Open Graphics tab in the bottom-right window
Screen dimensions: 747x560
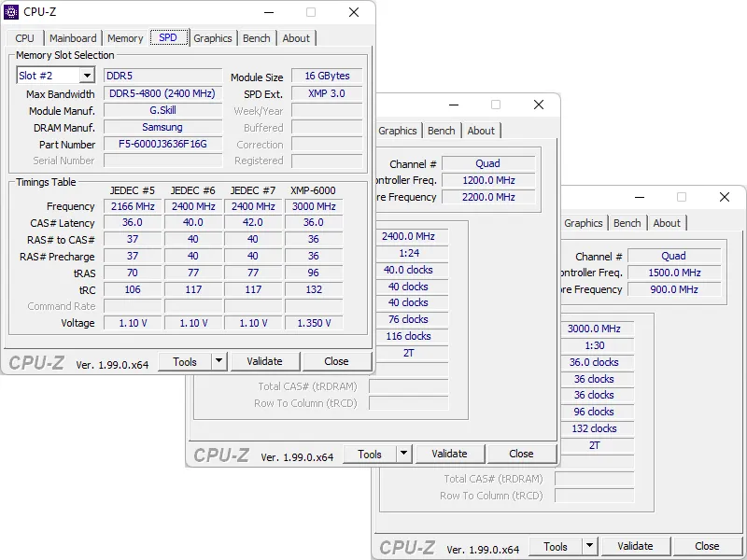tap(584, 223)
